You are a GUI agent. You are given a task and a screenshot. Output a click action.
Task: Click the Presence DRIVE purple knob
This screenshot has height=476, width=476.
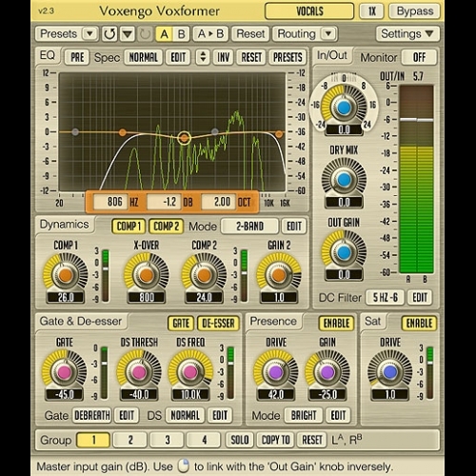tap(276, 372)
